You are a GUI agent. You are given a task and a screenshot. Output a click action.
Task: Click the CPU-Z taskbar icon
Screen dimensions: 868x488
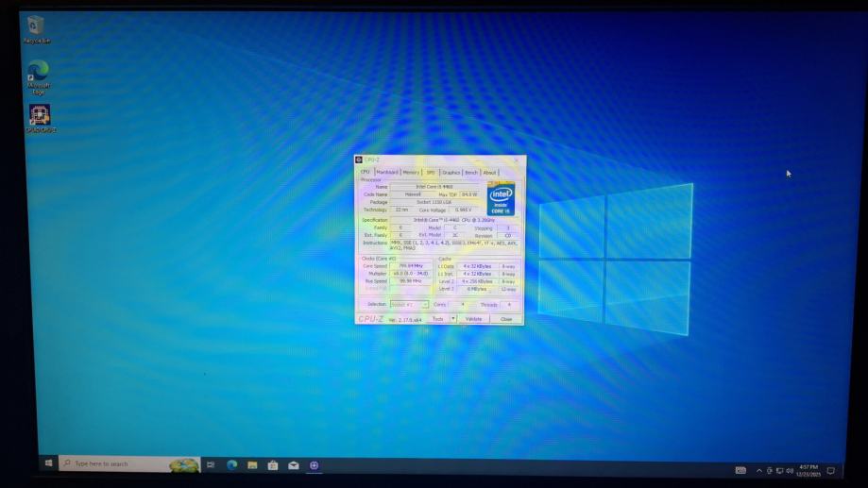tap(314, 465)
